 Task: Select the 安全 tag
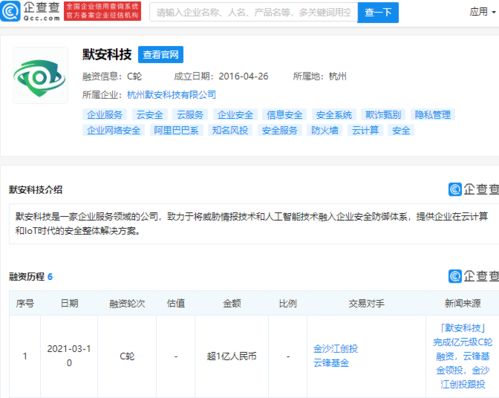[401, 130]
